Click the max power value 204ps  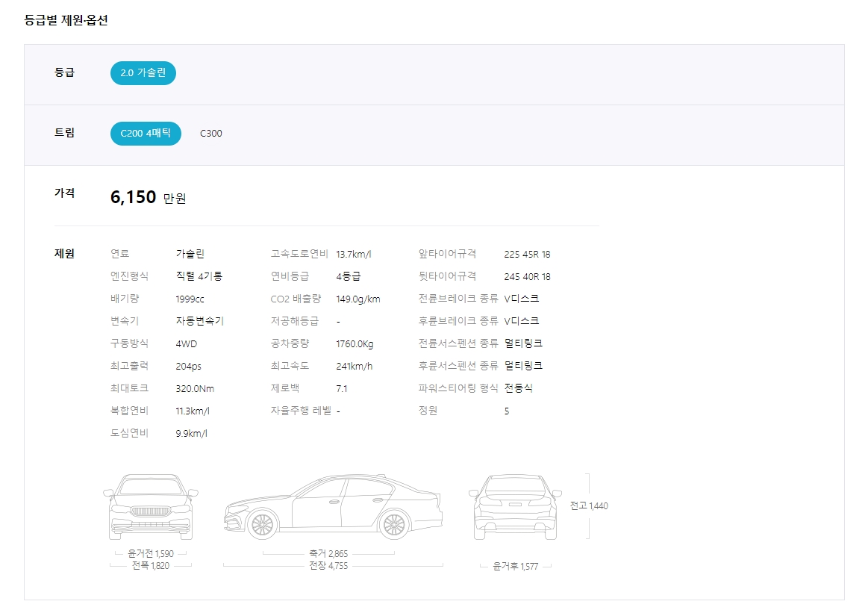pyautogui.click(x=188, y=367)
